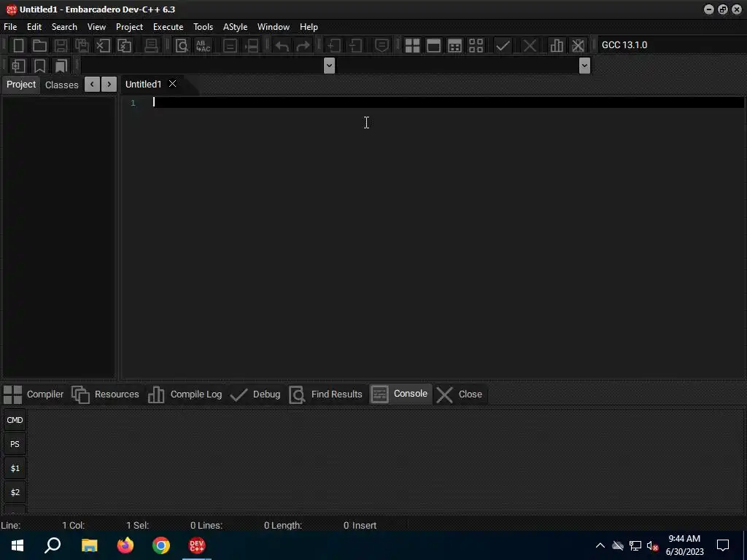Click the Delete Profiling Information icon
This screenshot has height=560, width=747.
pyautogui.click(x=578, y=46)
